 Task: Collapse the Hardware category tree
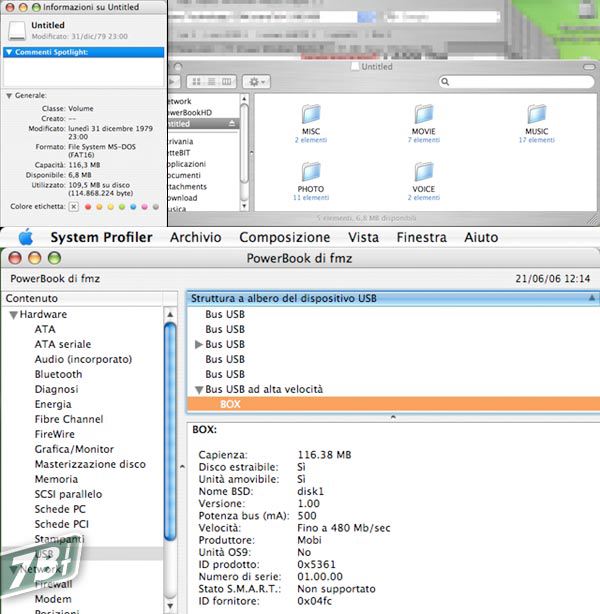point(11,314)
